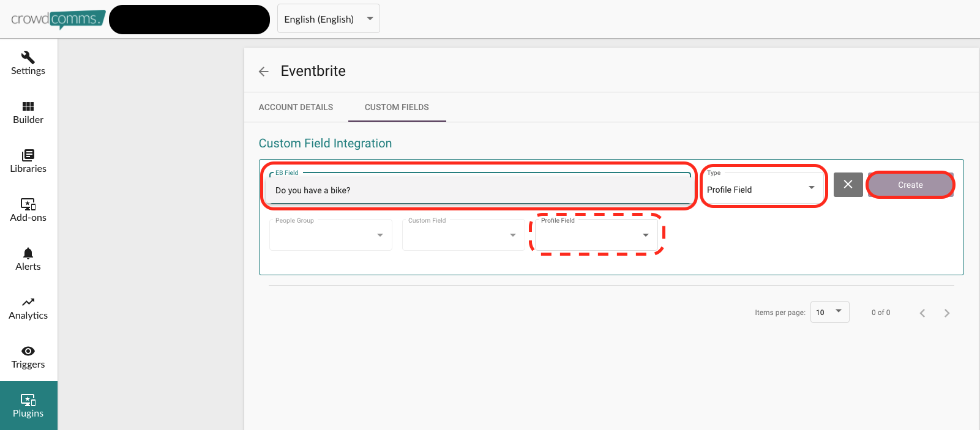Click the crowdcomms logo

58,20
